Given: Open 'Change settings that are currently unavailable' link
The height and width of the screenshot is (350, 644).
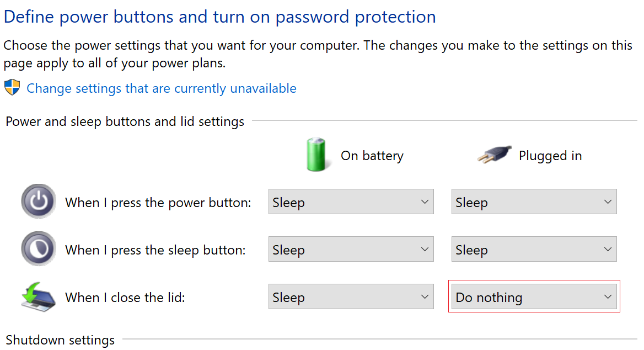Looking at the screenshot, I should 161,88.
